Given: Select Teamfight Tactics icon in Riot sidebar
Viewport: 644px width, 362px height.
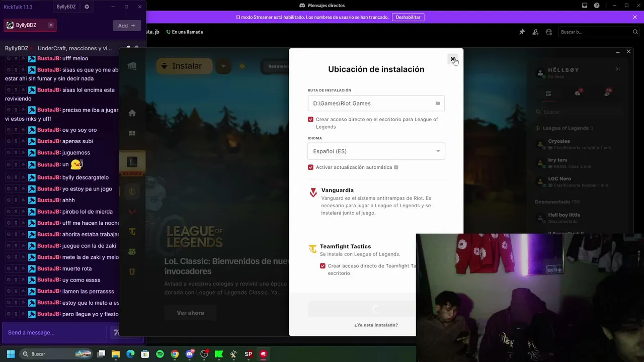Looking at the screenshot, I should click(132, 232).
